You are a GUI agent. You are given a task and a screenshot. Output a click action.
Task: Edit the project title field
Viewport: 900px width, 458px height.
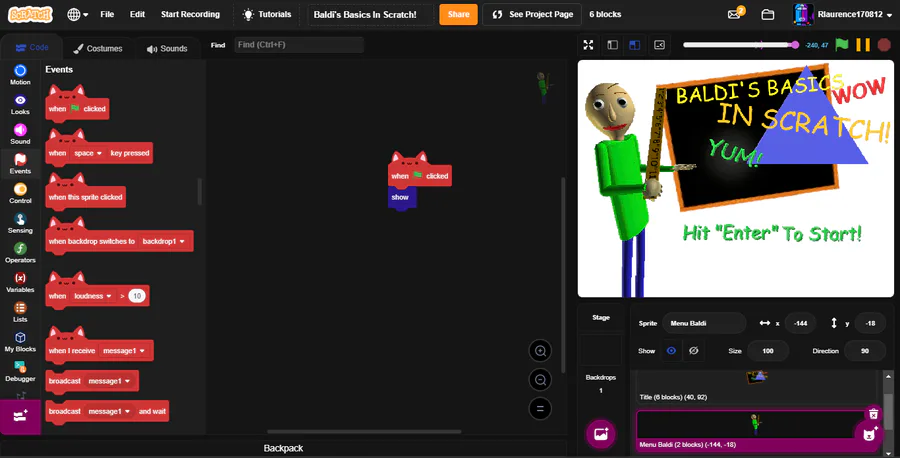(370, 14)
